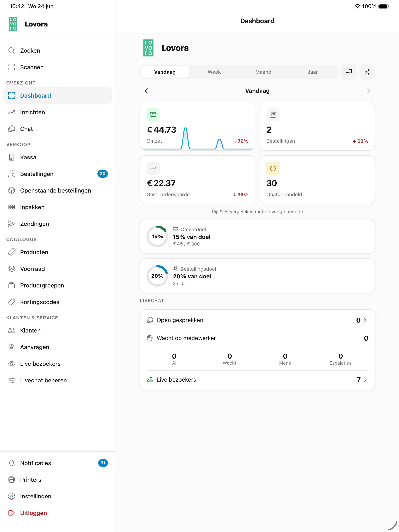Click the Bestellingen badge 30
The width and height of the screenshot is (399, 532).
coord(102,174)
